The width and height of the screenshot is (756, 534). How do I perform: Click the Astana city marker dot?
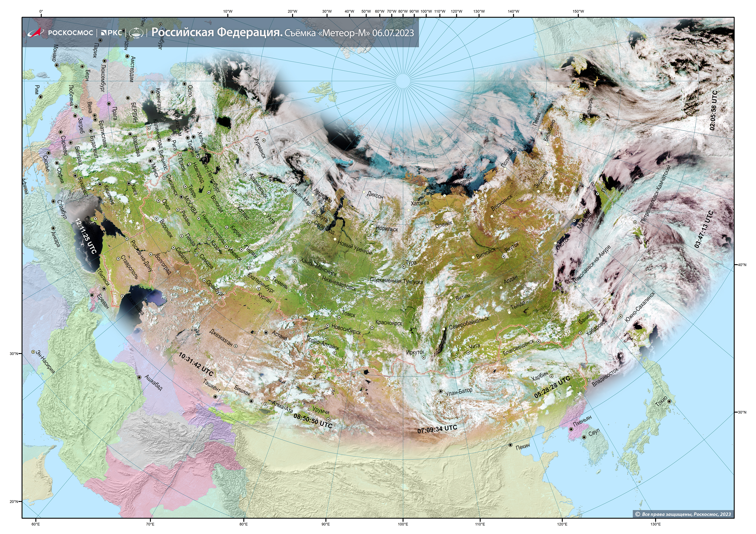click(266, 333)
